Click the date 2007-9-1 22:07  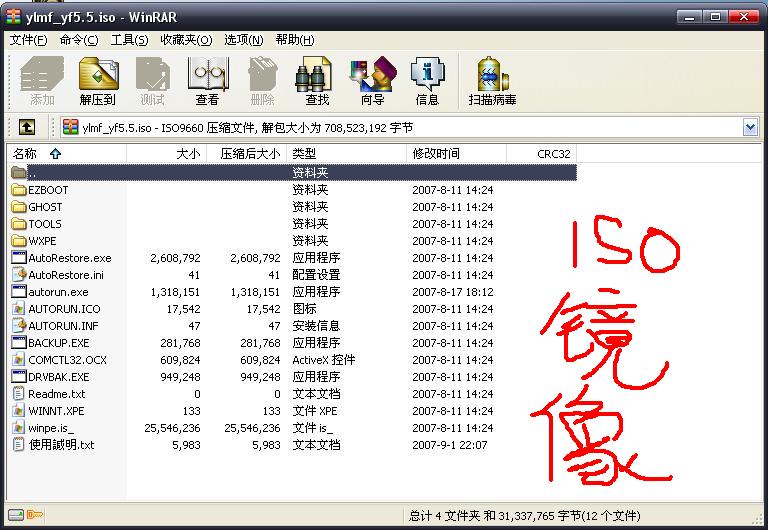[x=450, y=445]
